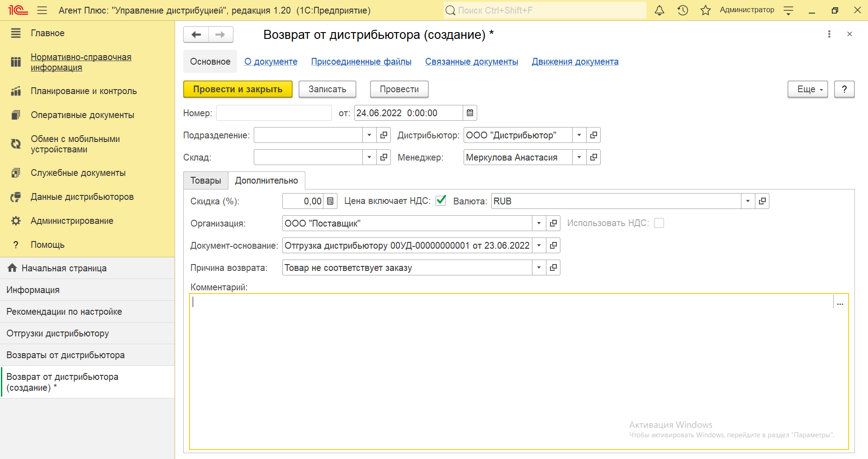Image resolution: width=868 pixels, height=459 pixels.
Task: Click Начальная страница home icon
Action: point(12,268)
